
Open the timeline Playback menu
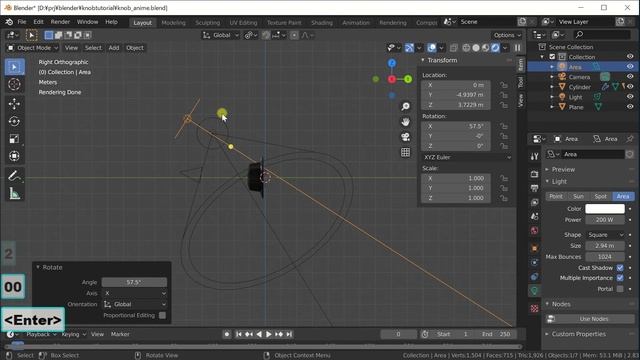coord(41,334)
